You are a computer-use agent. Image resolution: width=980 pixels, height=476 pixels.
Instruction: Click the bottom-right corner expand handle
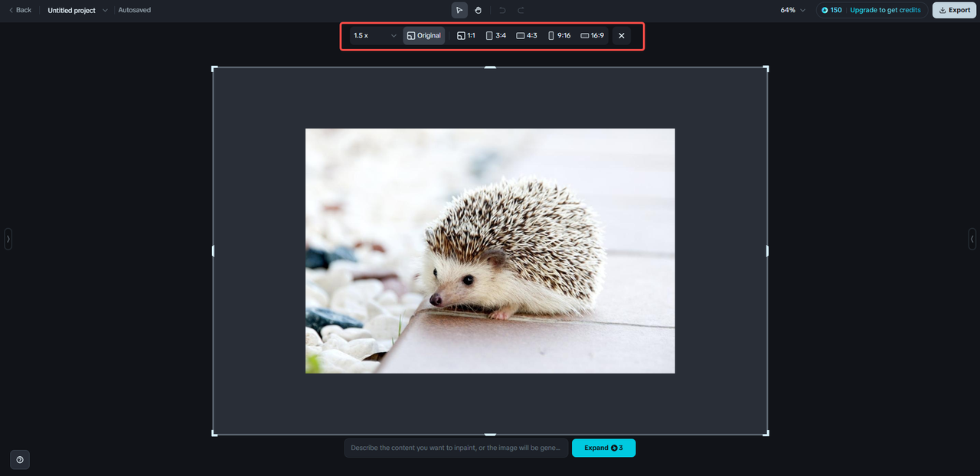pyautogui.click(x=766, y=434)
